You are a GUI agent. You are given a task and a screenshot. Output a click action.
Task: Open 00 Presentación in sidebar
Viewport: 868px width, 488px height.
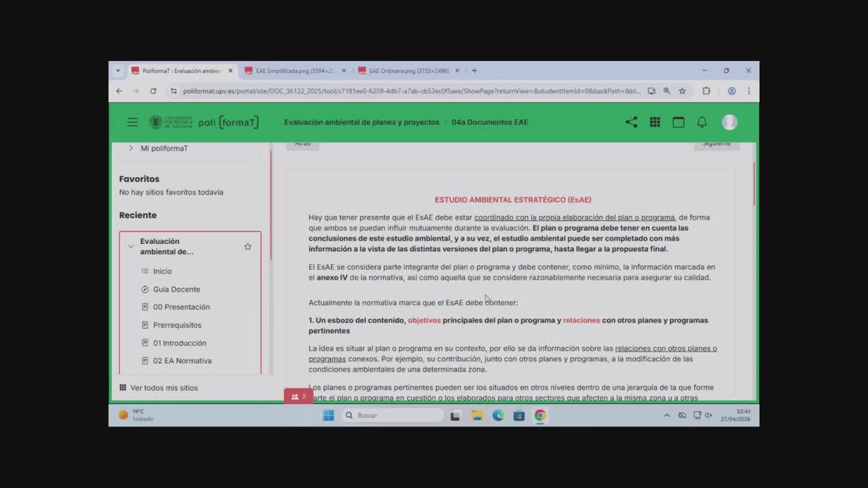pyautogui.click(x=181, y=307)
